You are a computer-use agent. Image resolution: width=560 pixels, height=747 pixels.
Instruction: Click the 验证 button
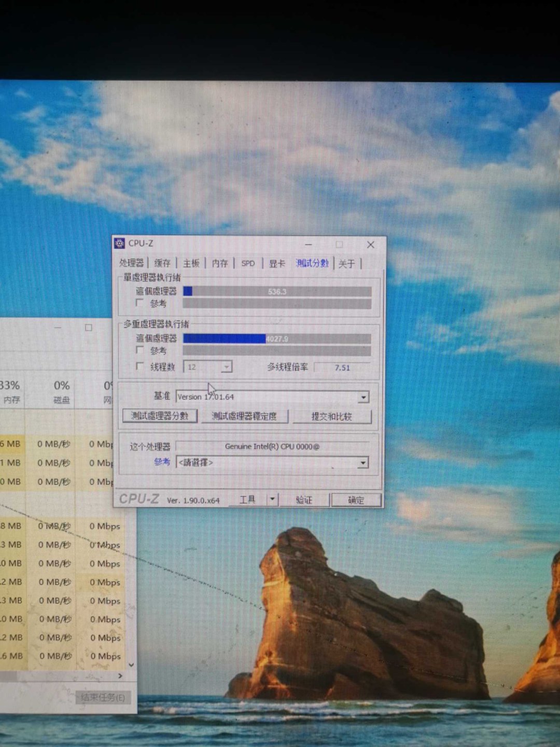tap(304, 500)
